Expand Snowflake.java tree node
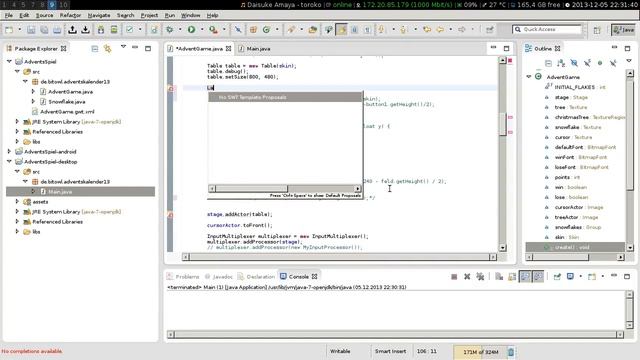This screenshot has width=640, height=360. coord(33,101)
